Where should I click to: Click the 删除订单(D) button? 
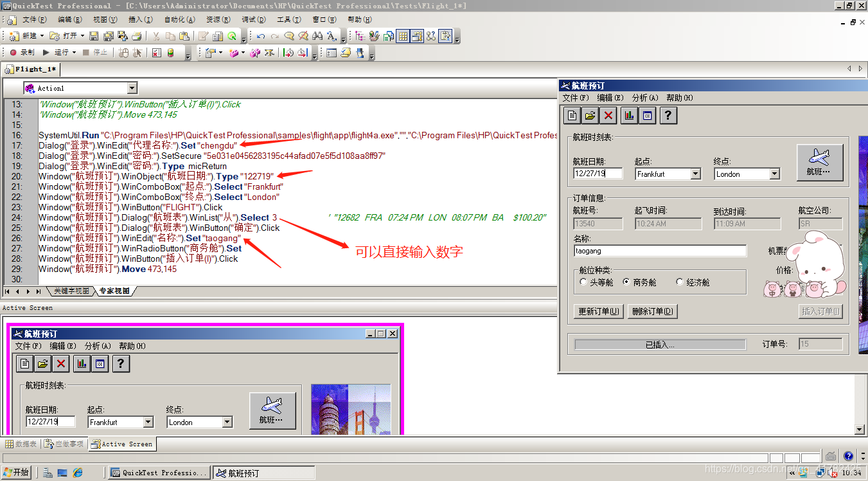652,311
